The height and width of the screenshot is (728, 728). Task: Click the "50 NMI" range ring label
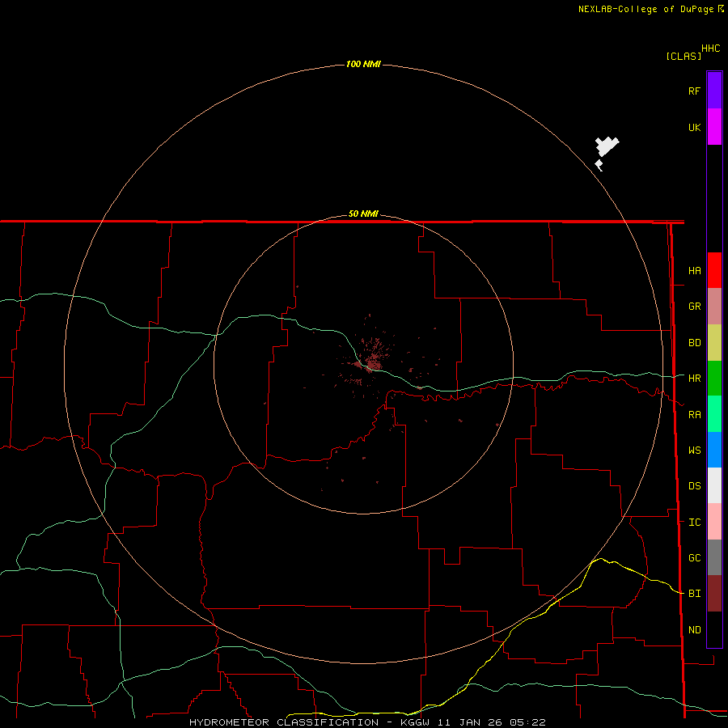coord(363,214)
